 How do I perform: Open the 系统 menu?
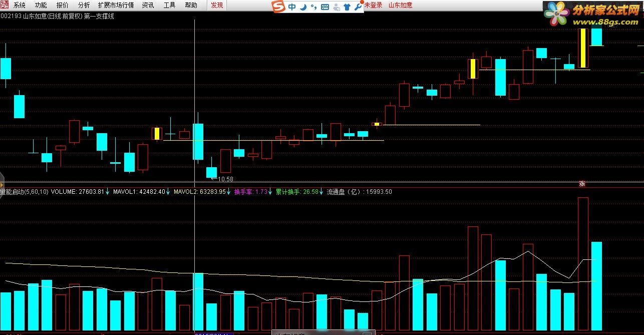[19, 6]
